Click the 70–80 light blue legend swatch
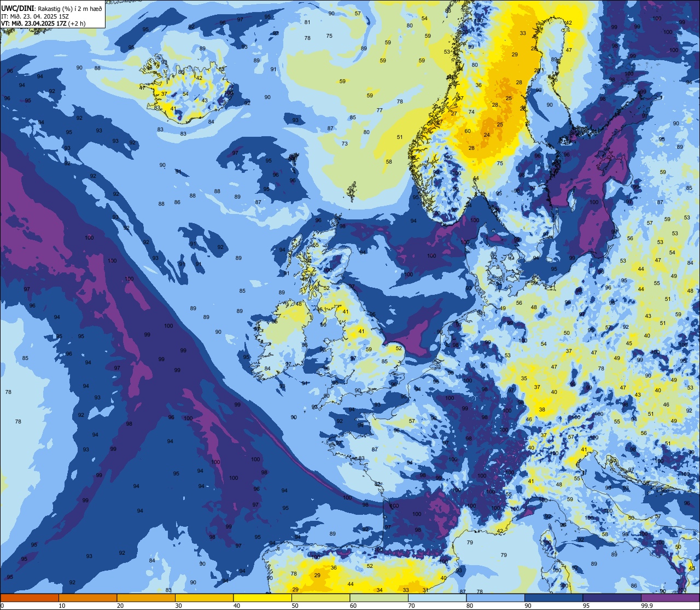This screenshot has width=700, height=610. coord(437,597)
